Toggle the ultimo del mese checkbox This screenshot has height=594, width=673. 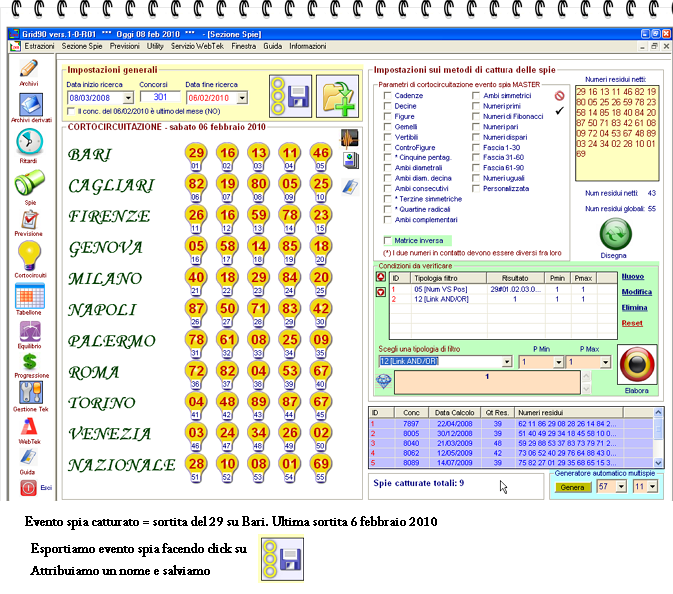coord(71,111)
